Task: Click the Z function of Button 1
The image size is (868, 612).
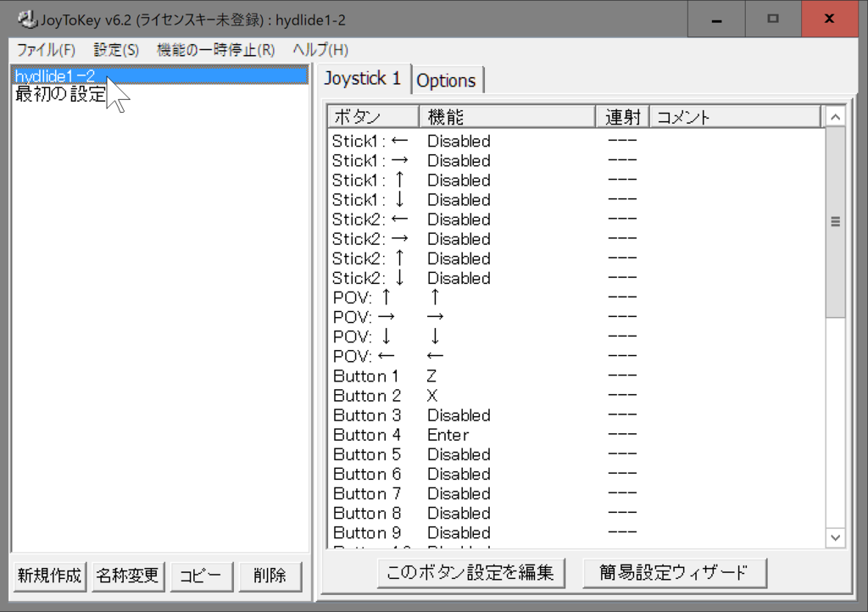Action: click(431, 376)
